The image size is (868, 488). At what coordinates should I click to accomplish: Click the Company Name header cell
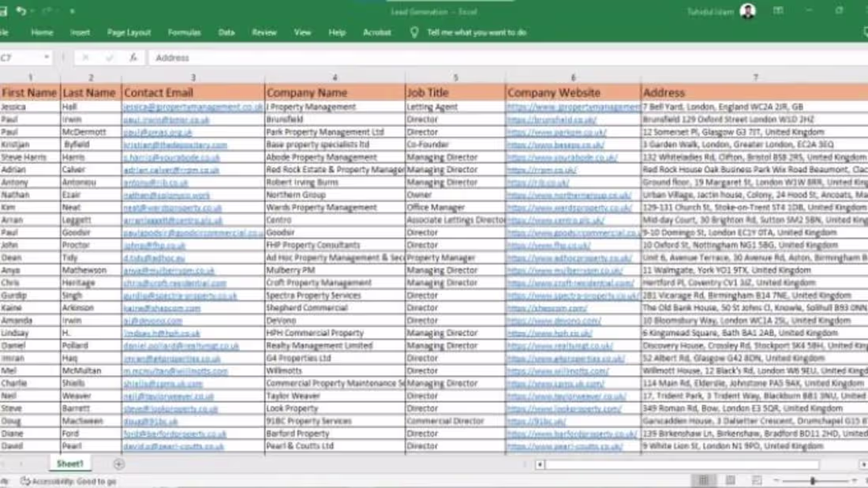[x=335, y=92]
